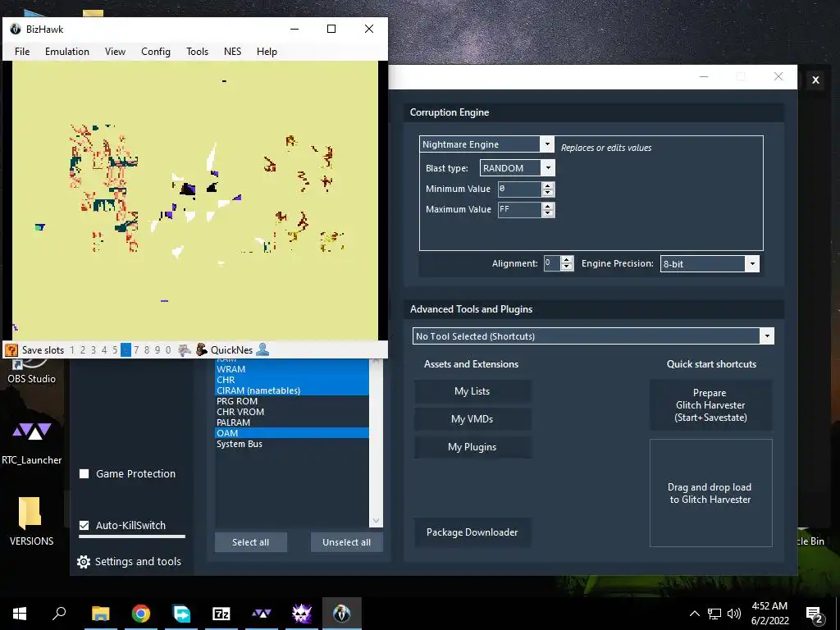The width and height of the screenshot is (840, 630).
Task: Click the Settings and tools gear icon
Action: [x=84, y=562]
